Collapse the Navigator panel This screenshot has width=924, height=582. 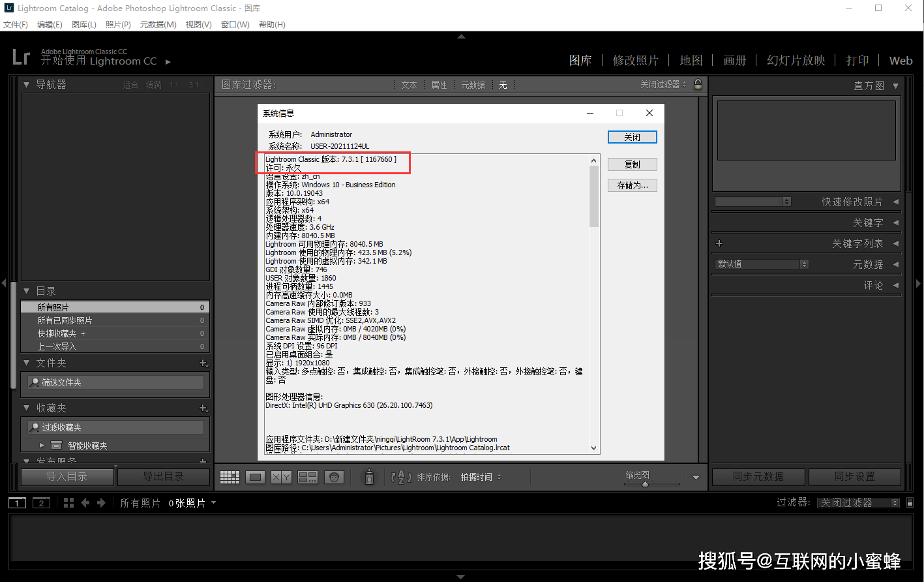click(x=27, y=85)
